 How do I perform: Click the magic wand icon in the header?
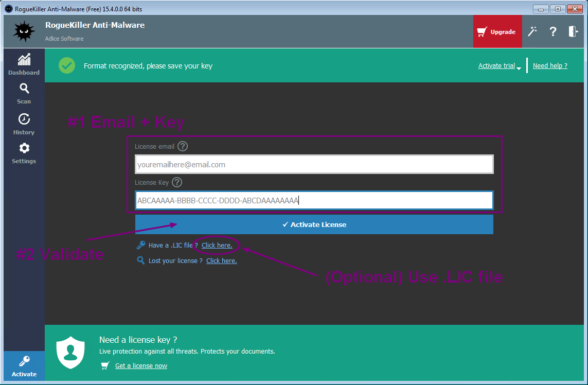(x=532, y=31)
